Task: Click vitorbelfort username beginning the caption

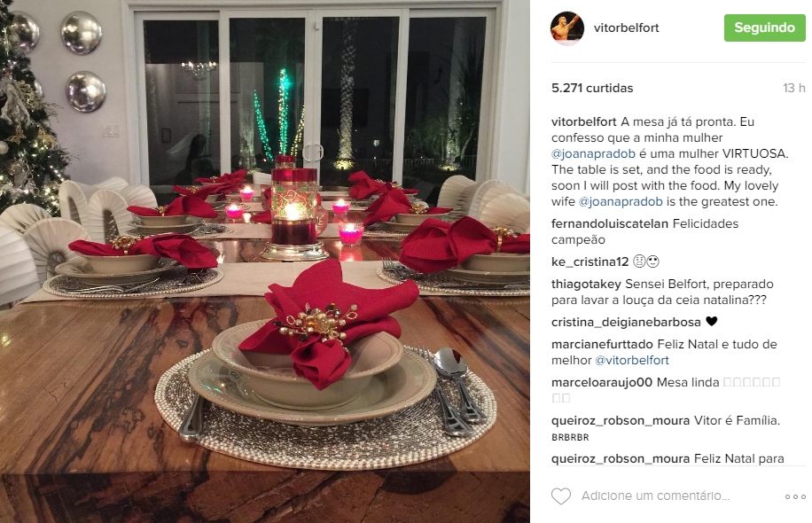Action: [x=583, y=122]
